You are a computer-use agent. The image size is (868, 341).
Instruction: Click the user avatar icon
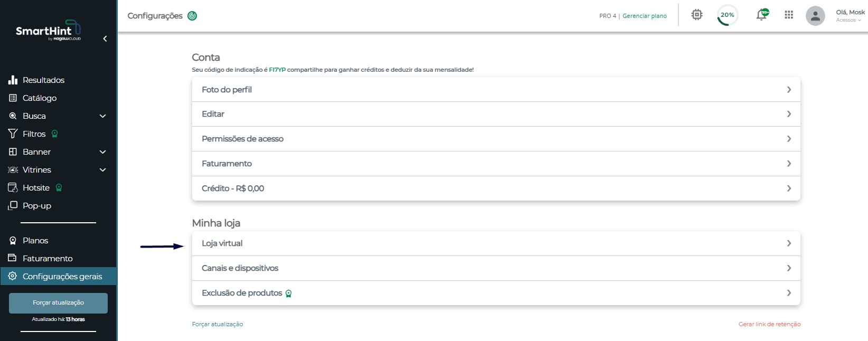tap(815, 16)
